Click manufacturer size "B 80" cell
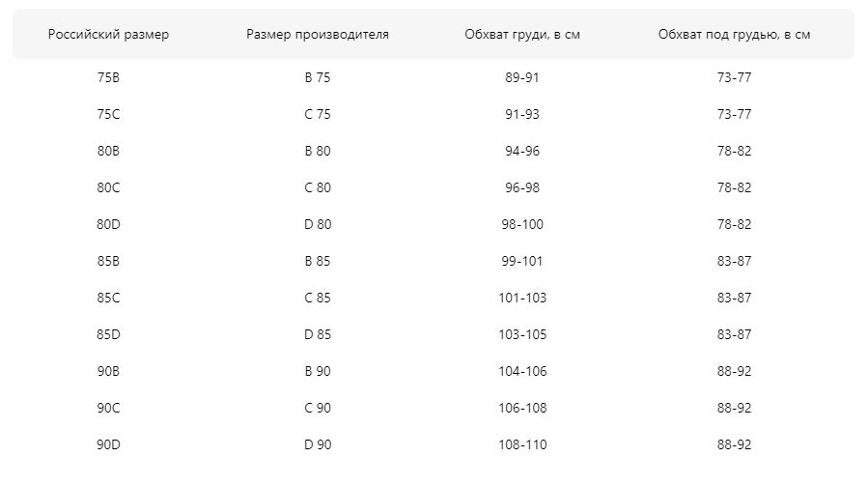868x485 pixels. (318, 151)
